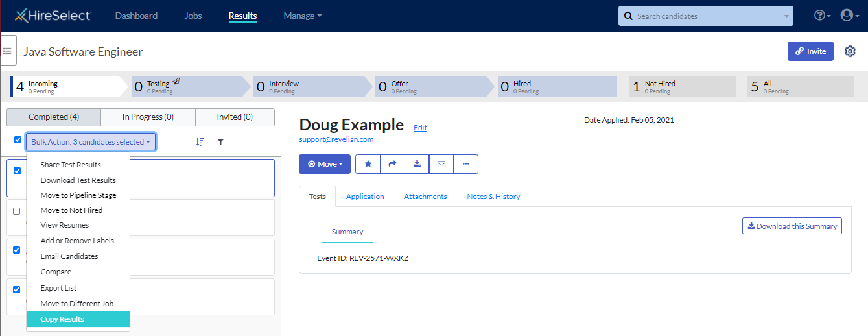Click the HireSelect logo
This screenshot has height=336, width=868.
pos(53,16)
